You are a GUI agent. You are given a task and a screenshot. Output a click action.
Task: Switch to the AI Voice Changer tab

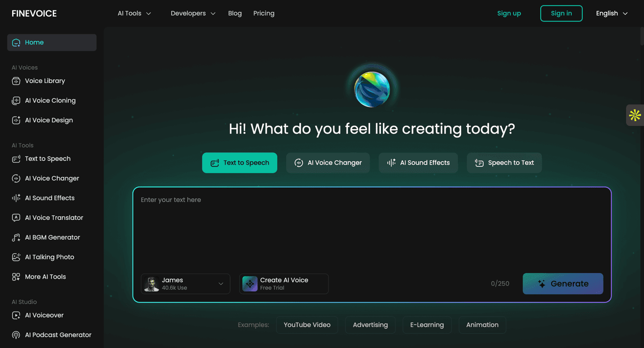click(x=328, y=163)
